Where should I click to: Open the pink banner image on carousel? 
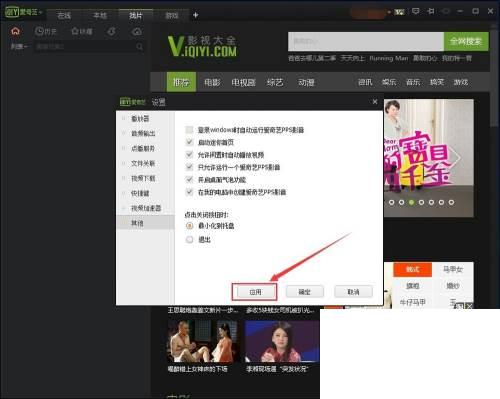pyautogui.click(x=429, y=158)
